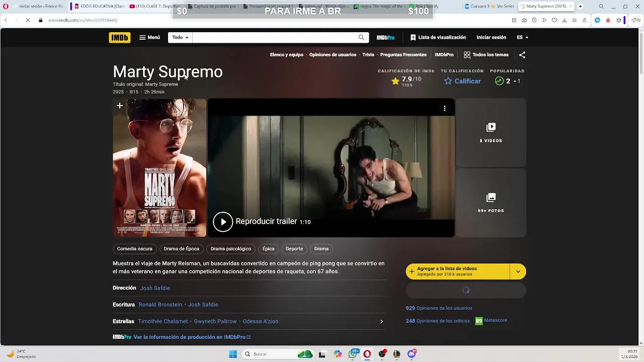The width and height of the screenshot is (644, 362).
Task: Open the ES language dropdown
Action: coord(522,38)
